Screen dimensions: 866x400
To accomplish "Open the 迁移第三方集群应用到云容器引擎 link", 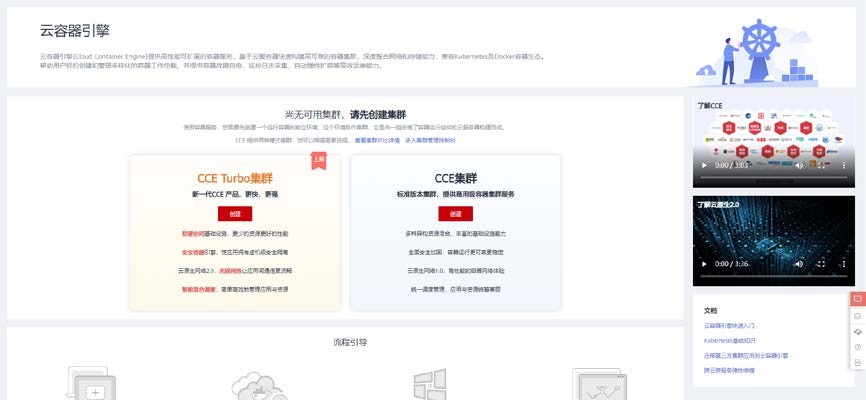I will pos(746,356).
